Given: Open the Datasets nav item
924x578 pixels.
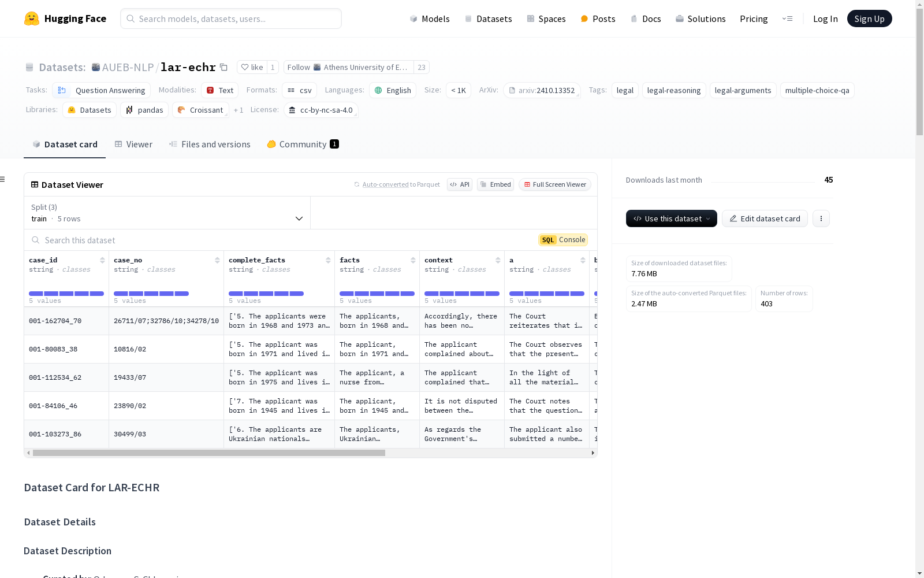Looking at the screenshot, I should (489, 18).
